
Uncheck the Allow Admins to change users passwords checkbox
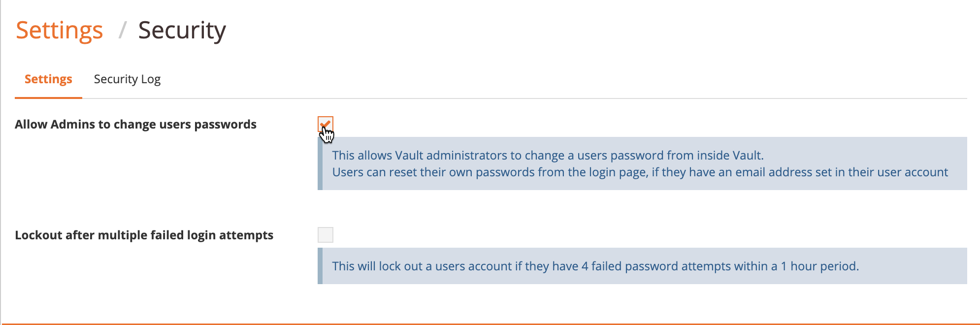[x=326, y=124]
